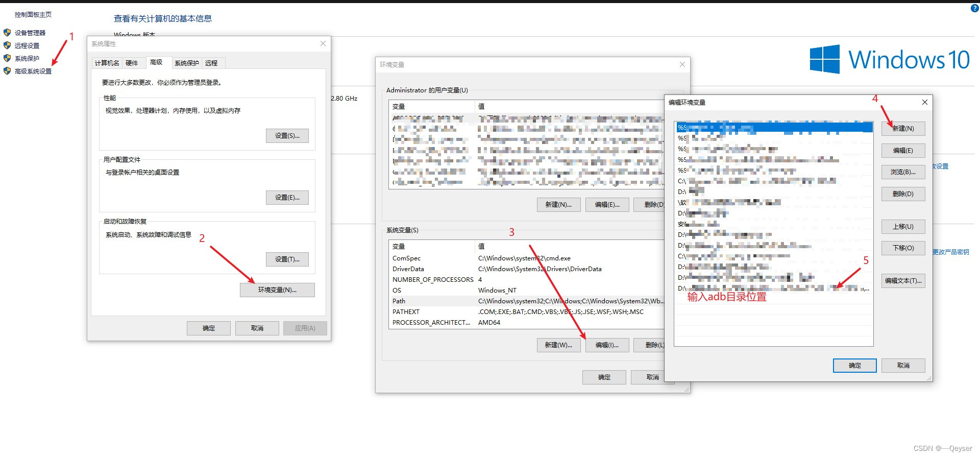Screen dimensions: 980x457
Task: Open 设备管理器 link in sidebar
Action: [30, 33]
